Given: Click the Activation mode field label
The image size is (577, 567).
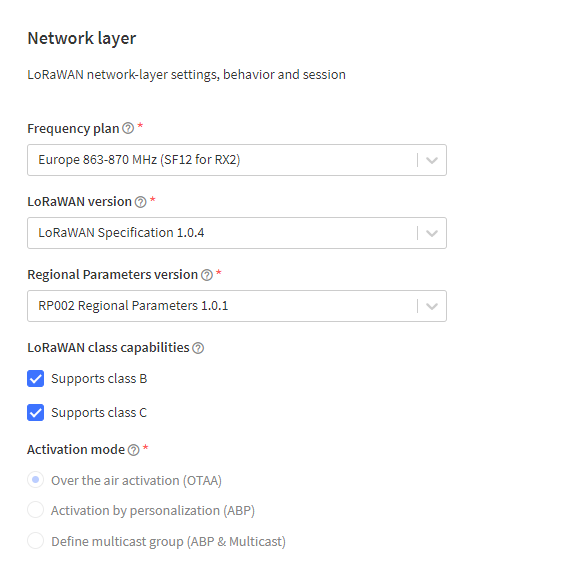Looking at the screenshot, I should pos(76,449).
